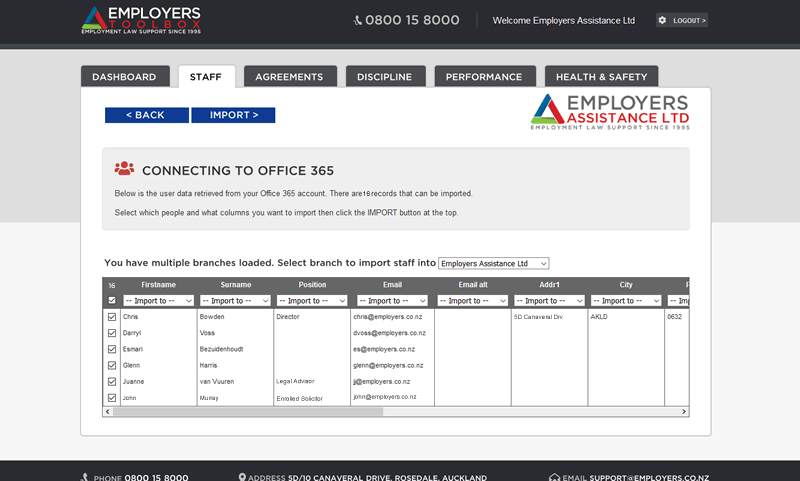Image resolution: width=800 pixels, height=481 pixels.
Task: Go back using the Back button
Action: [x=146, y=115]
